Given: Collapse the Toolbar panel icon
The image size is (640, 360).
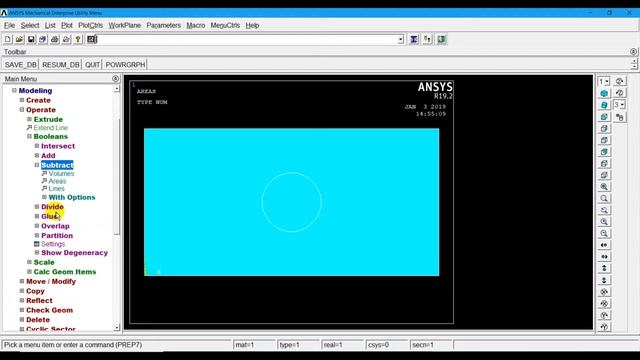Looking at the screenshot, I should (x=633, y=52).
